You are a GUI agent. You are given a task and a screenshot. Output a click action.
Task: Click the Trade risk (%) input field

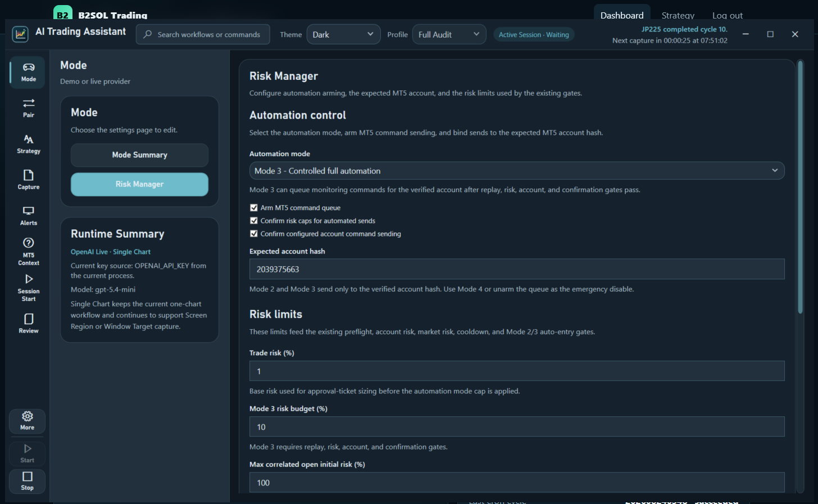pyautogui.click(x=517, y=371)
